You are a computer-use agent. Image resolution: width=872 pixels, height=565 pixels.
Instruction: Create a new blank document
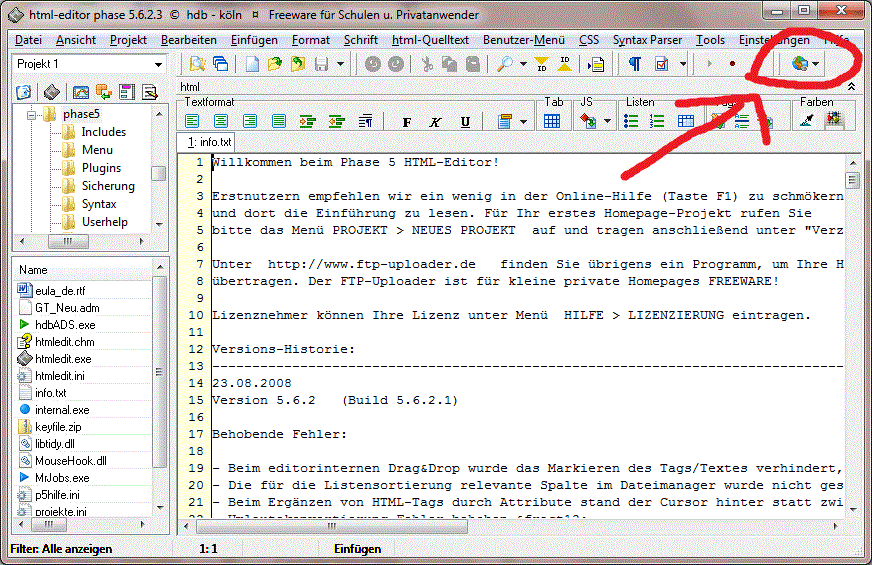point(252,64)
